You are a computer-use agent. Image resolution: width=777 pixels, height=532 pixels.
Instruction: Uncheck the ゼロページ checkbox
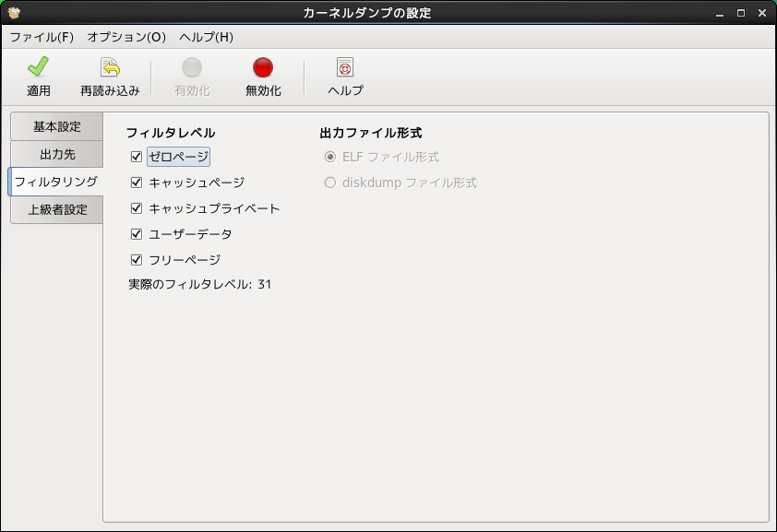tap(137, 157)
